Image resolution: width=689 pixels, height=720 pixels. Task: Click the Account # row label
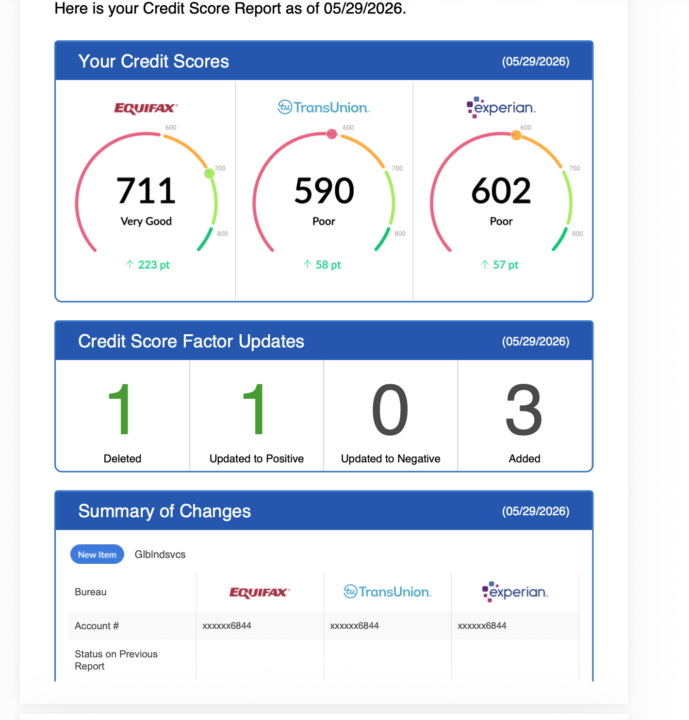click(96, 626)
